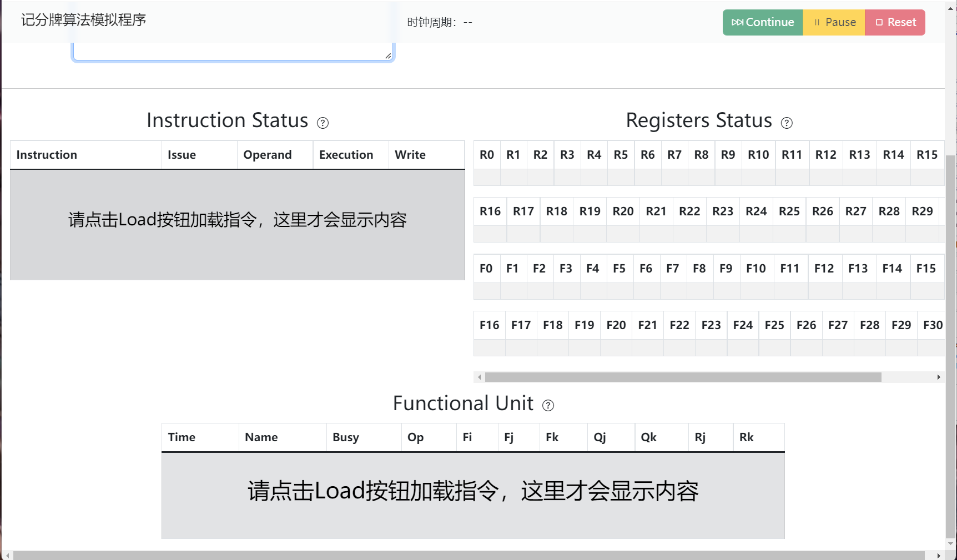Click the F12 register header
The height and width of the screenshot is (560, 957).
[x=824, y=269]
